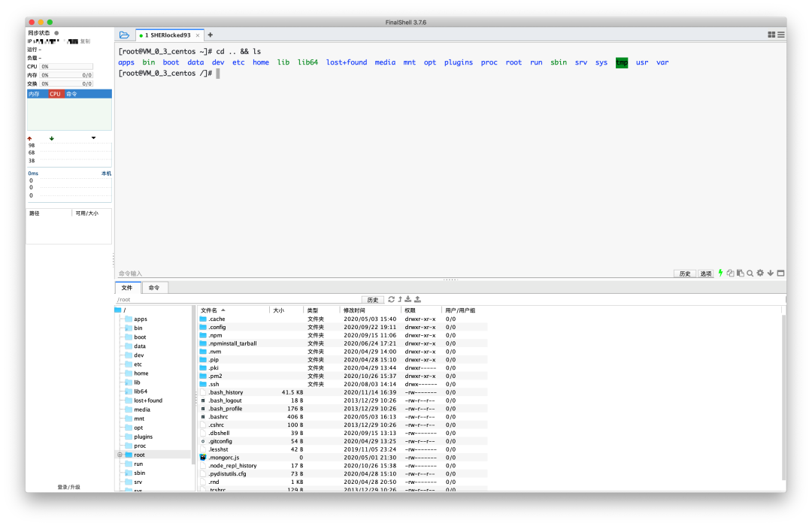Select the / root tree node
The width and height of the screenshot is (812, 526).
[120, 310]
